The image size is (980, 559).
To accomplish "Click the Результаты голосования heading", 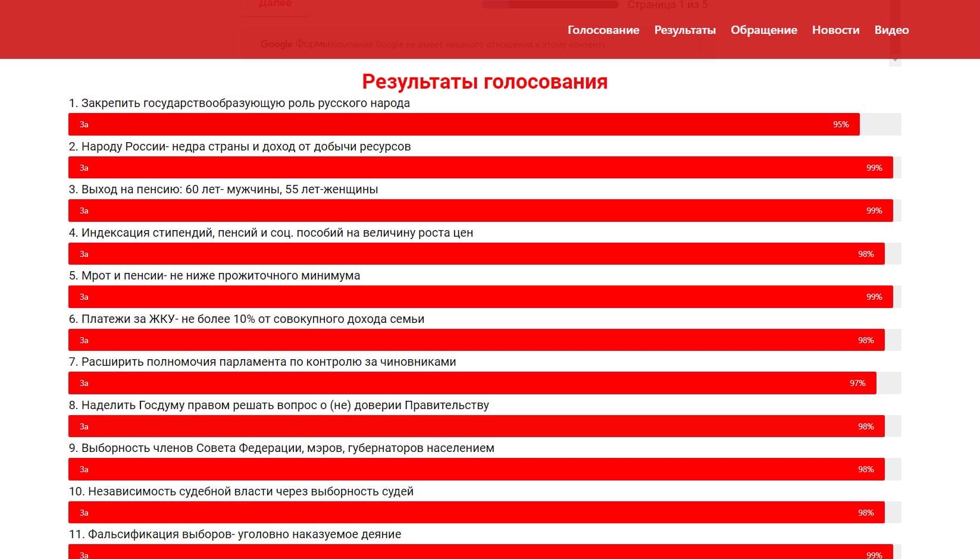I will pos(485,81).
